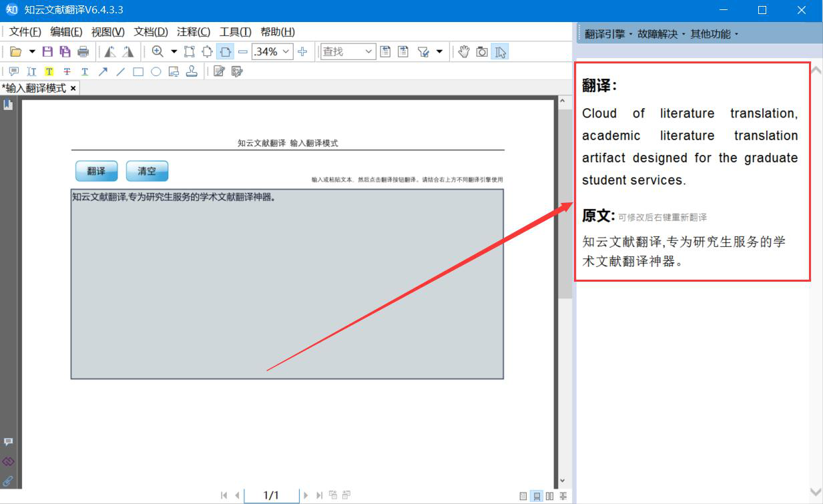Go to the next page

point(306,495)
